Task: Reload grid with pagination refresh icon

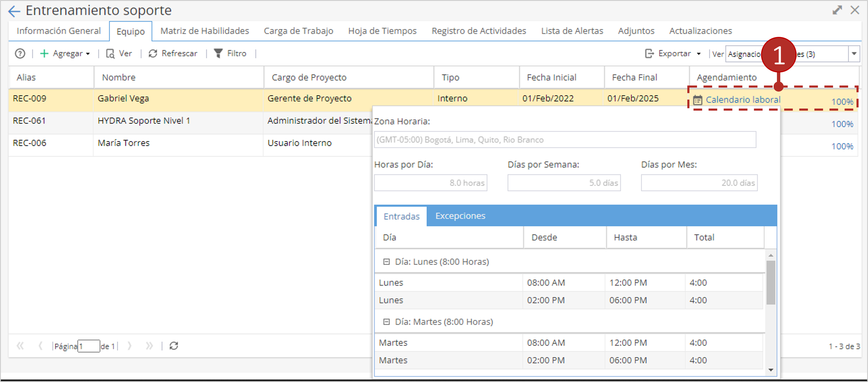Action: 174,346
